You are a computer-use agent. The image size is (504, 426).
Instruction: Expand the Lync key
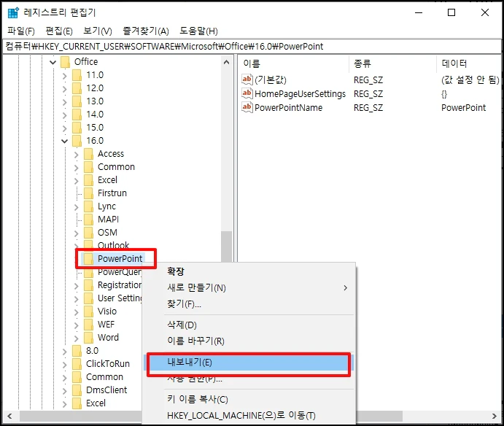[x=76, y=207]
